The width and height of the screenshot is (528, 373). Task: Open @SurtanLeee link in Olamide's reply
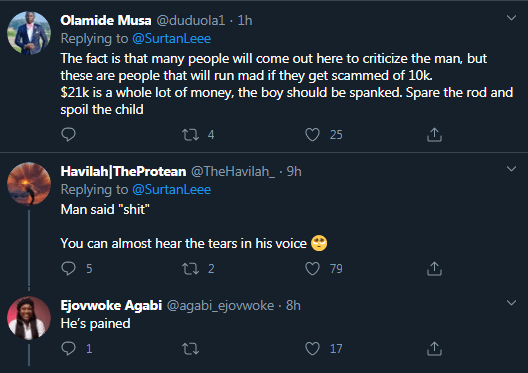pyautogui.click(x=171, y=38)
